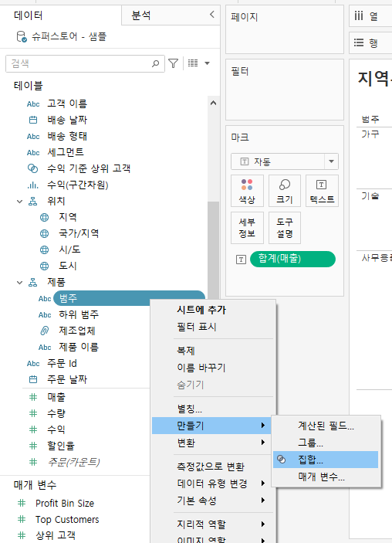Select the Profit Bin Size parameter
The height and width of the screenshot is (543, 392).
65,503
